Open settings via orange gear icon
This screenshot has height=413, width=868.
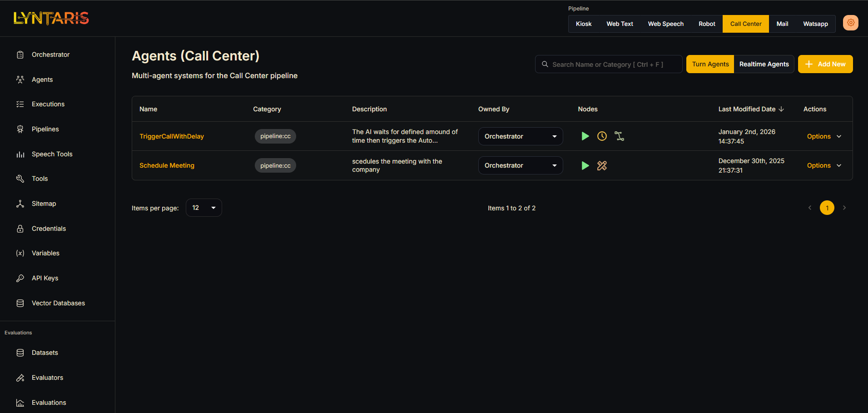(x=850, y=23)
